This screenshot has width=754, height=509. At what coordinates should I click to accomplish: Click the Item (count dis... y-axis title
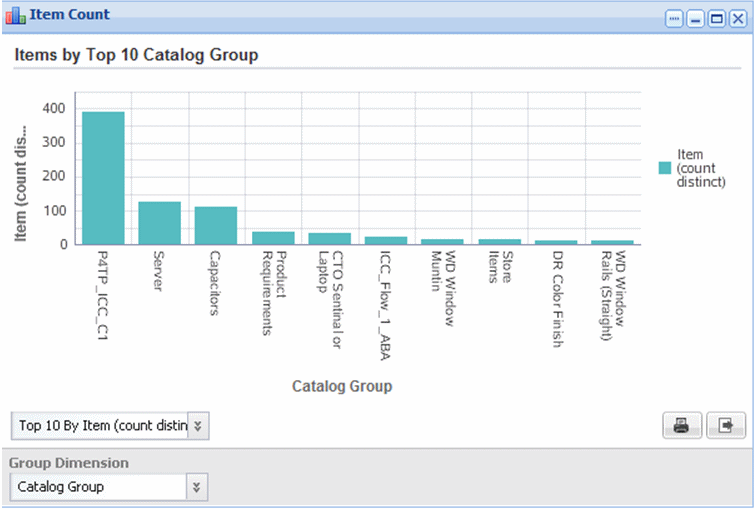(x=20, y=184)
